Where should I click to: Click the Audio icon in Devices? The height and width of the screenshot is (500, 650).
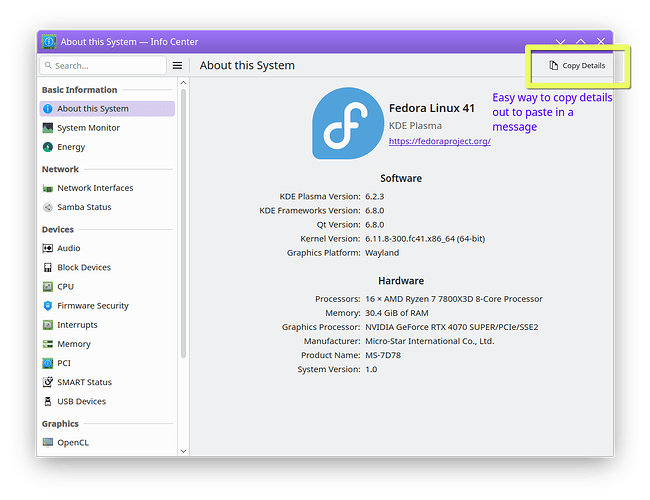point(48,248)
